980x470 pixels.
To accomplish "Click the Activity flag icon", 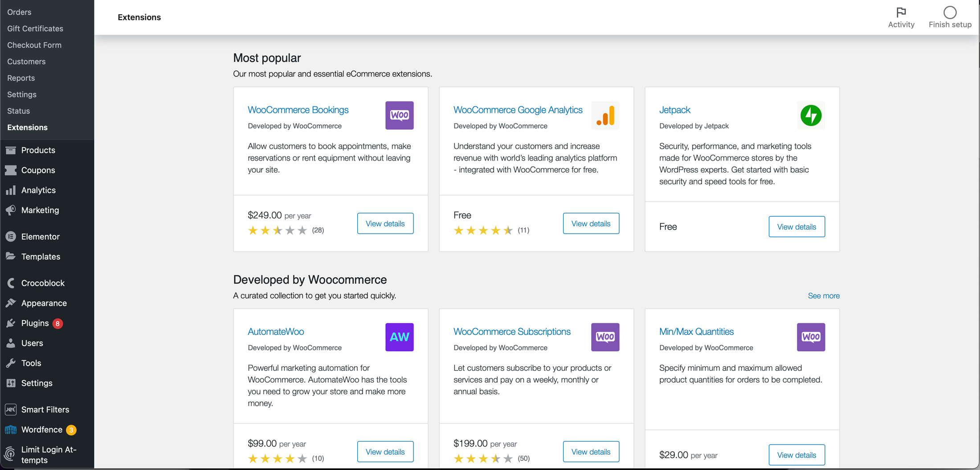I will (901, 12).
